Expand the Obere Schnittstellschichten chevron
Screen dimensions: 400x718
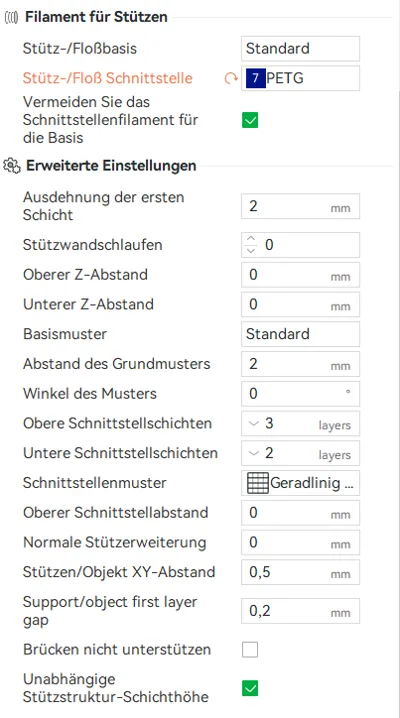tap(254, 424)
